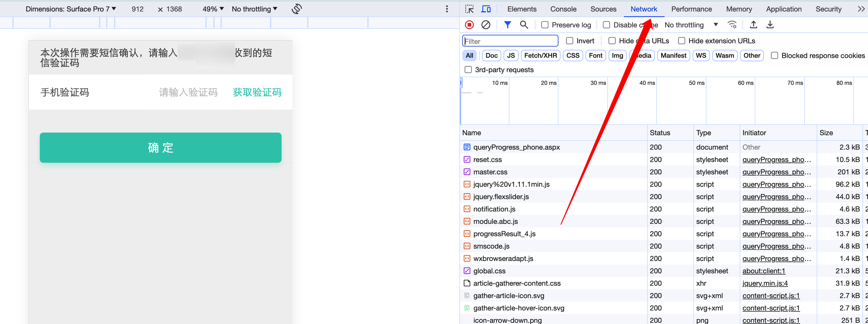The image size is (868, 324).
Task: Filter requests by Font
Action: tap(595, 56)
